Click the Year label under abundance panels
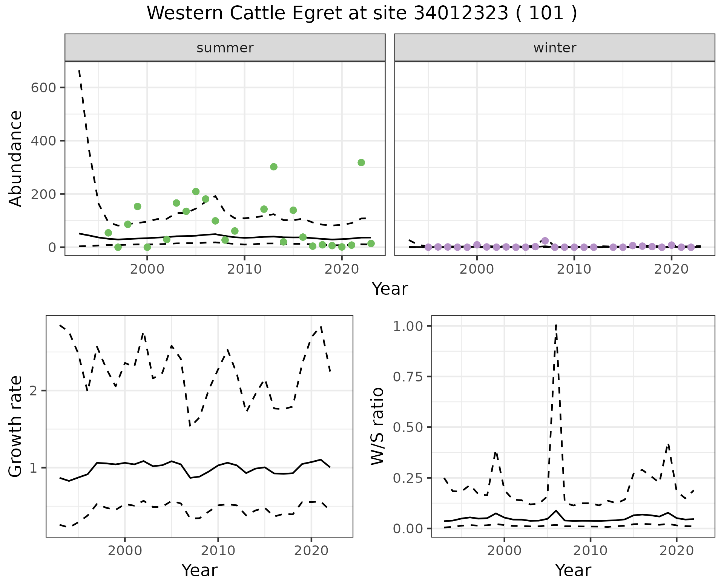Viewport: 724px width, 588px height. 390,289
